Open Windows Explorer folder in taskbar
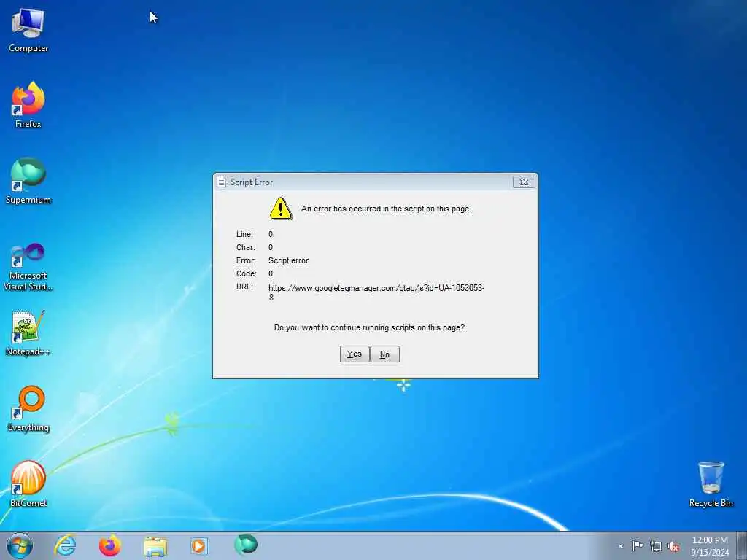The image size is (747, 560). pos(155,545)
